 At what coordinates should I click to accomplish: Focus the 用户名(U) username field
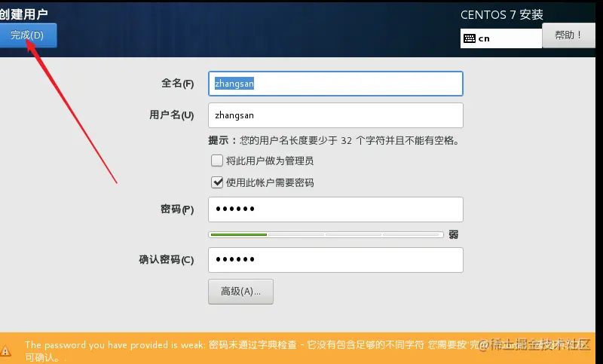tap(335, 115)
